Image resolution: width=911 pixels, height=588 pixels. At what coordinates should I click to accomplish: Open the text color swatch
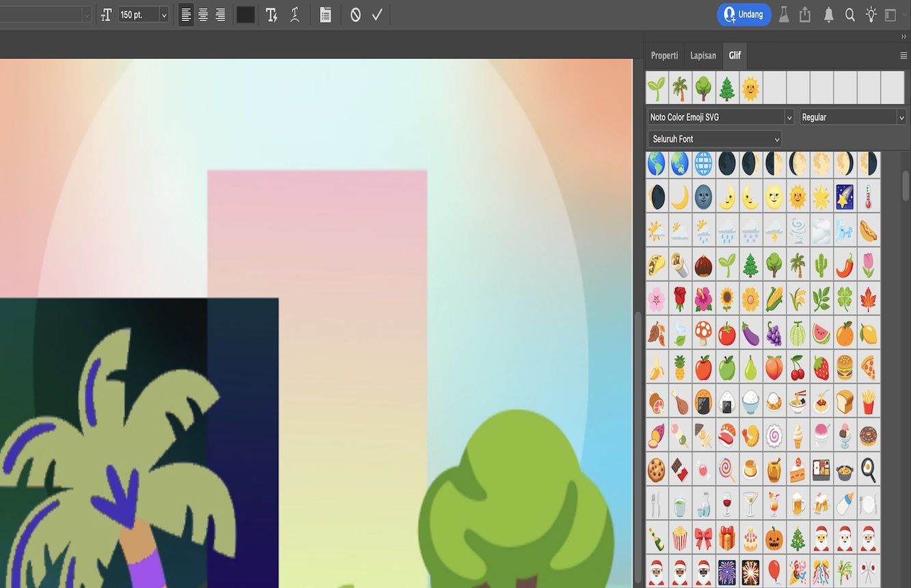[x=245, y=14]
